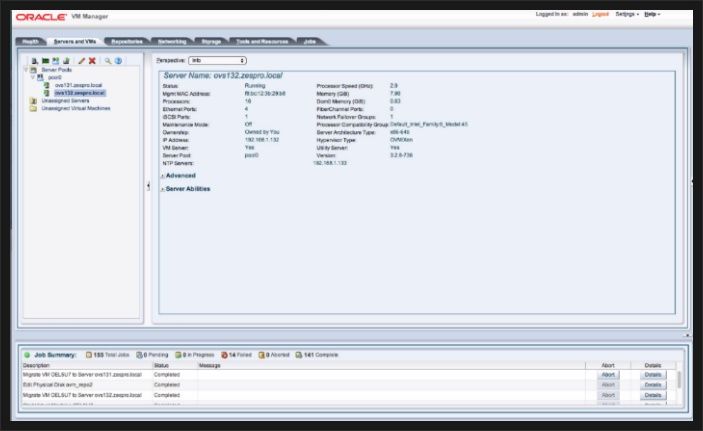Viewport: 703px width, 431px height.
Task: Click the Create Virtual Machine toolbar icon
Action: tap(56, 61)
